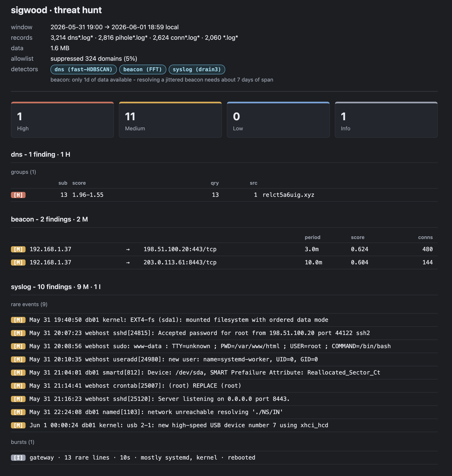452x476 pixels.
Task: Select the sshd listening on port 8443 line
Action: click(159, 399)
